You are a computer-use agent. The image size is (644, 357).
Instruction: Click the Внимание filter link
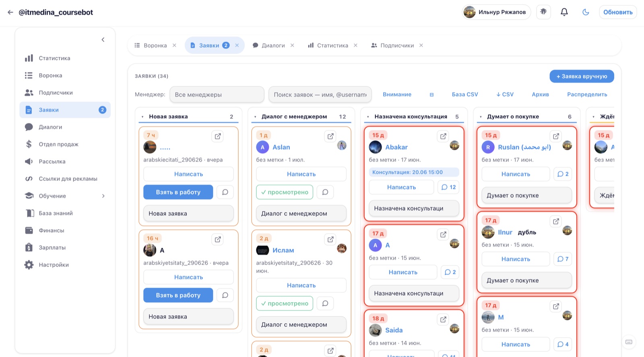coord(397,94)
